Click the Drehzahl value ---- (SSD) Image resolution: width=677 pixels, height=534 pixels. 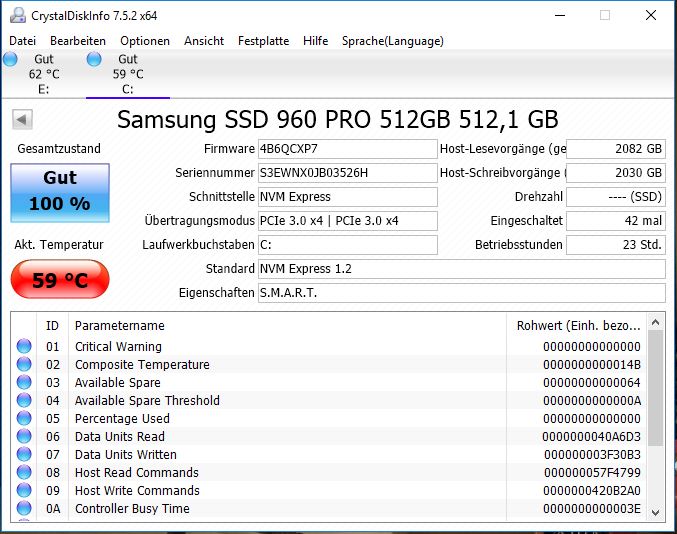coord(616,197)
